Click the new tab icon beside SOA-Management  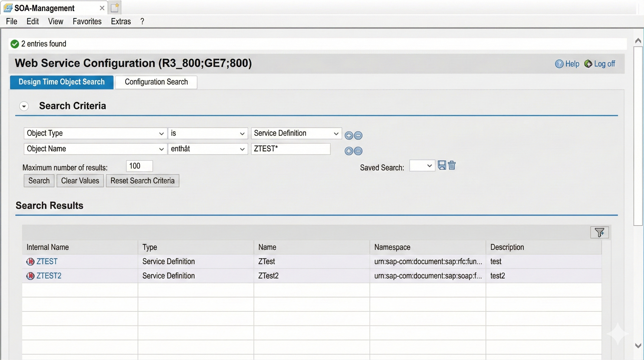tap(115, 8)
